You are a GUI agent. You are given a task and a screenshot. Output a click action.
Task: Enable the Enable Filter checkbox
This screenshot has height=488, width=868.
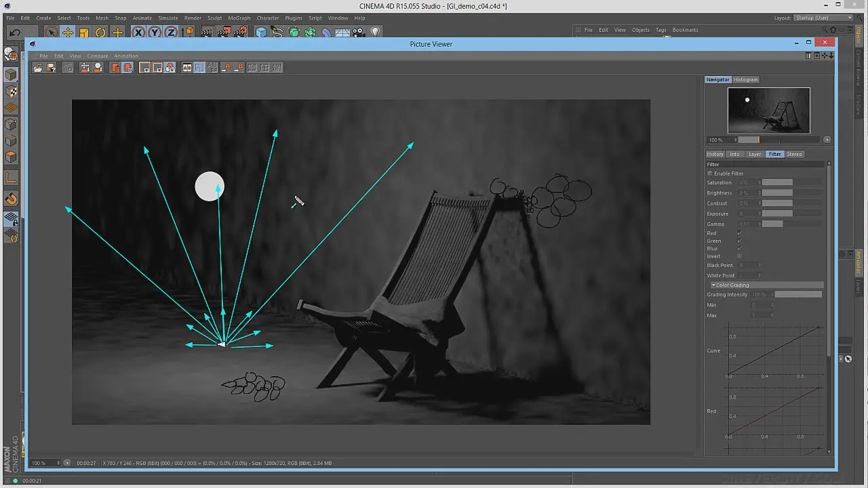click(x=710, y=174)
